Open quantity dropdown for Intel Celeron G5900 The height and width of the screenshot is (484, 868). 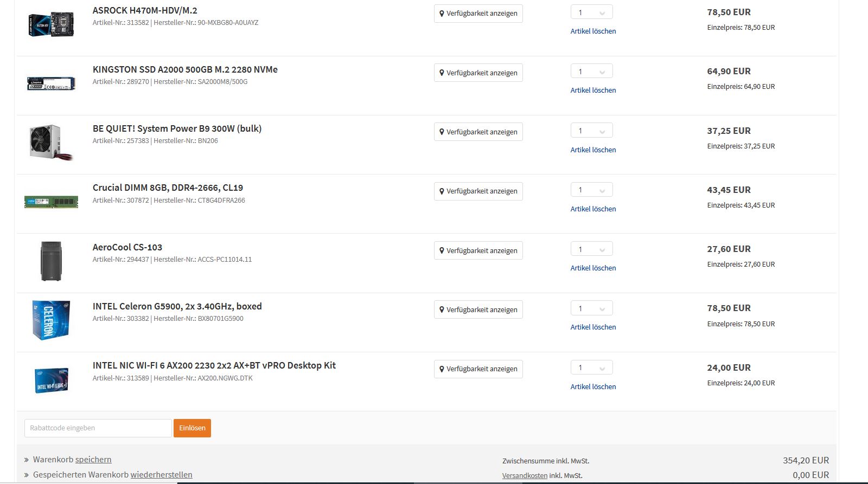pyautogui.click(x=591, y=308)
